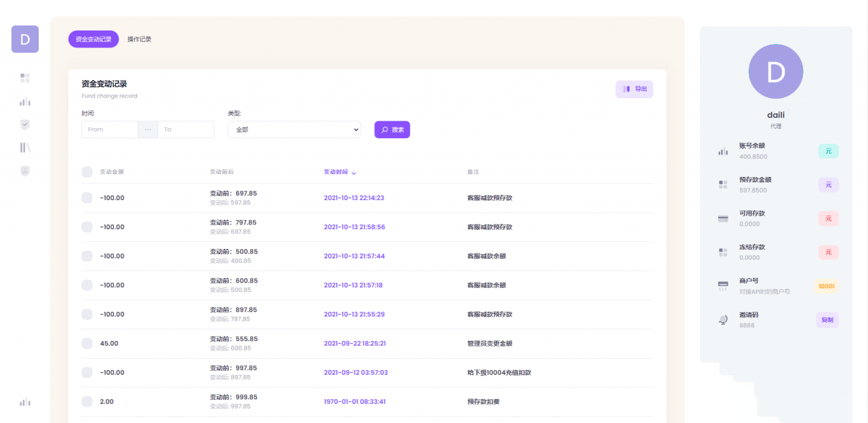
Task: Click the library books icon in sidebar
Action: (25, 148)
